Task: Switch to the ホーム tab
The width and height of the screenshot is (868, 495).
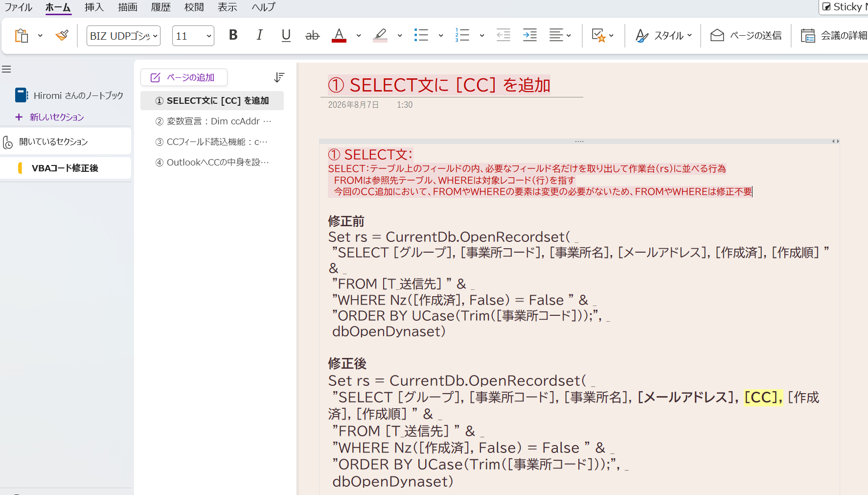Action: pos(58,7)
